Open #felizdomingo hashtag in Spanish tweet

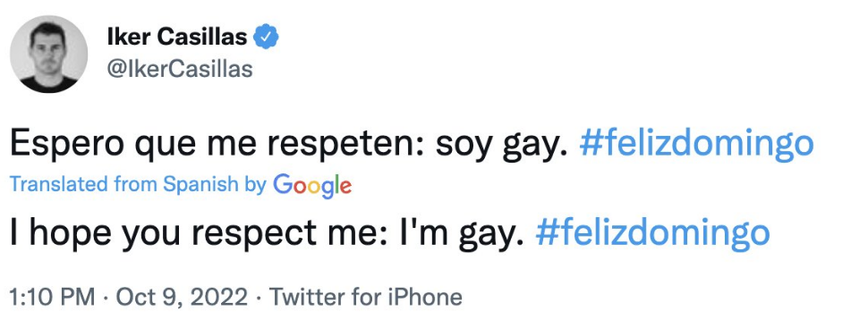696,145
